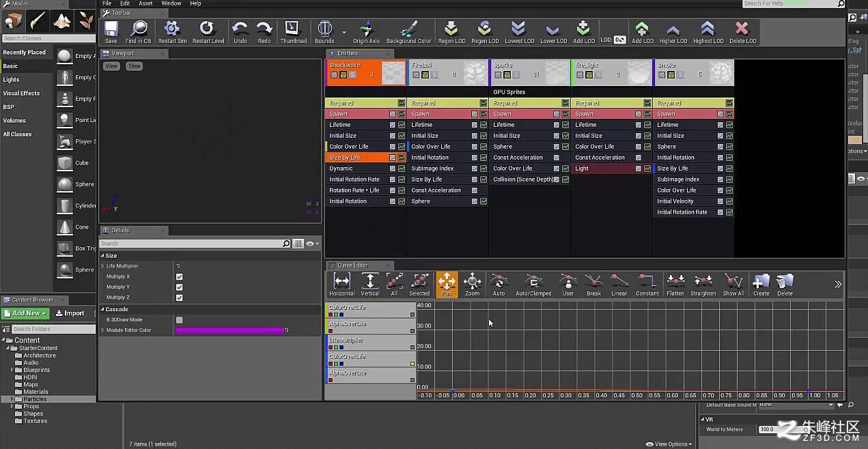Open the Add New dropdown in Content Browser
The image size is (868, 449).
[25, 313]
